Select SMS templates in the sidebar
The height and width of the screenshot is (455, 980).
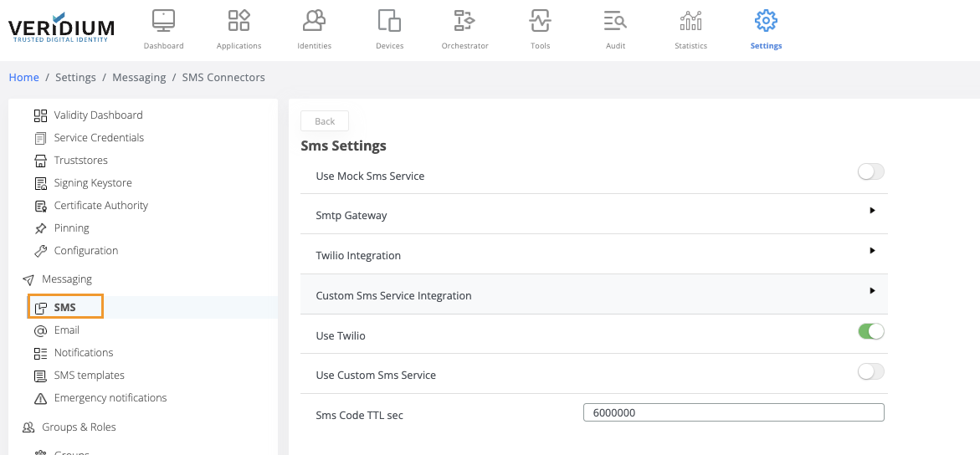pyautogui.click(x=89, y=376)
